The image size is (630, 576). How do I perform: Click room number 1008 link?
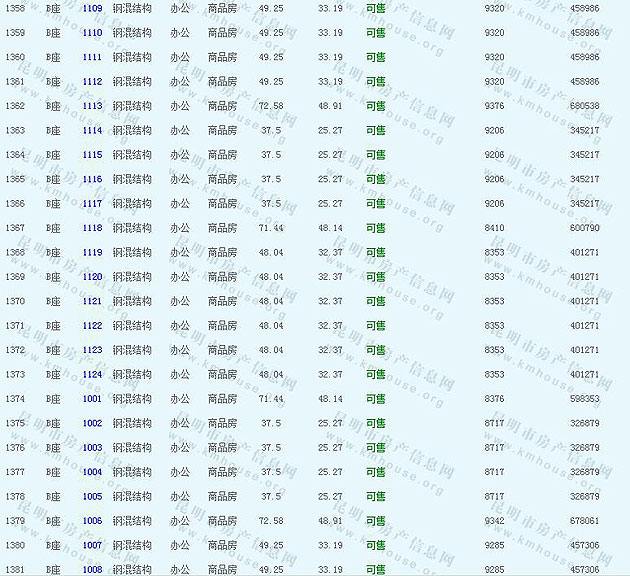tap(92, 570)
